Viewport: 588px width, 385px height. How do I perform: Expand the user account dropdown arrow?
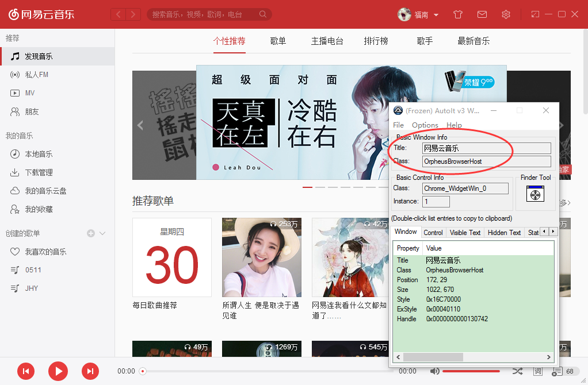(436, 15)
